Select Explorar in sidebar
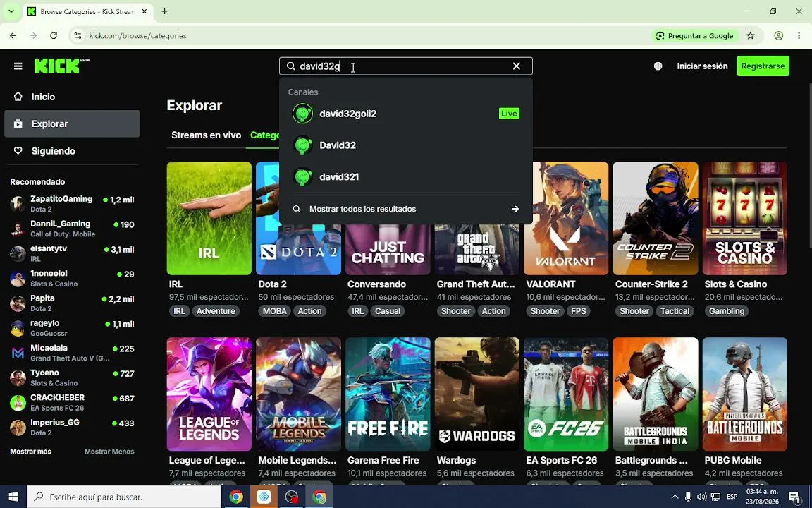Image resolution: width=812 pixels, height=508 pixels. [x=72, y=123]
